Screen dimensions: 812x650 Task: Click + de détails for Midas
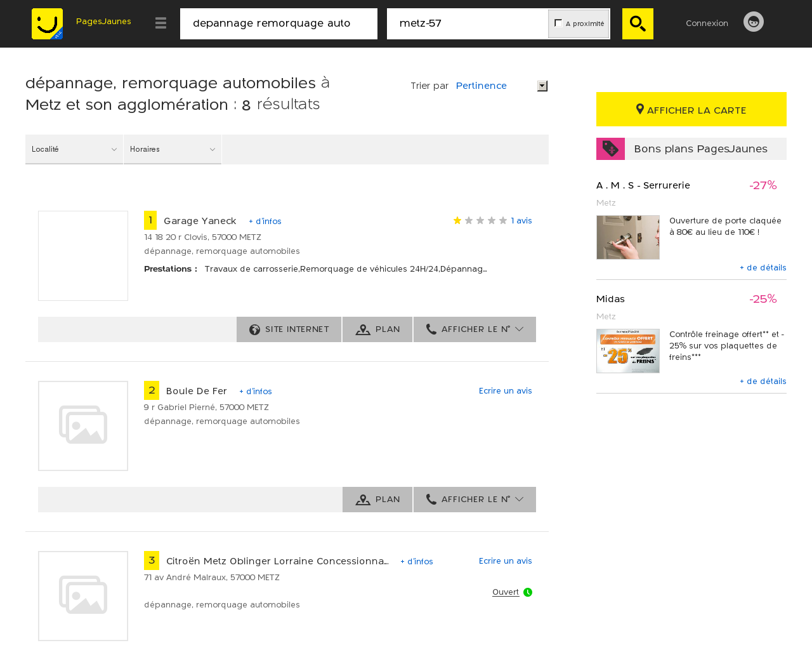763,381
